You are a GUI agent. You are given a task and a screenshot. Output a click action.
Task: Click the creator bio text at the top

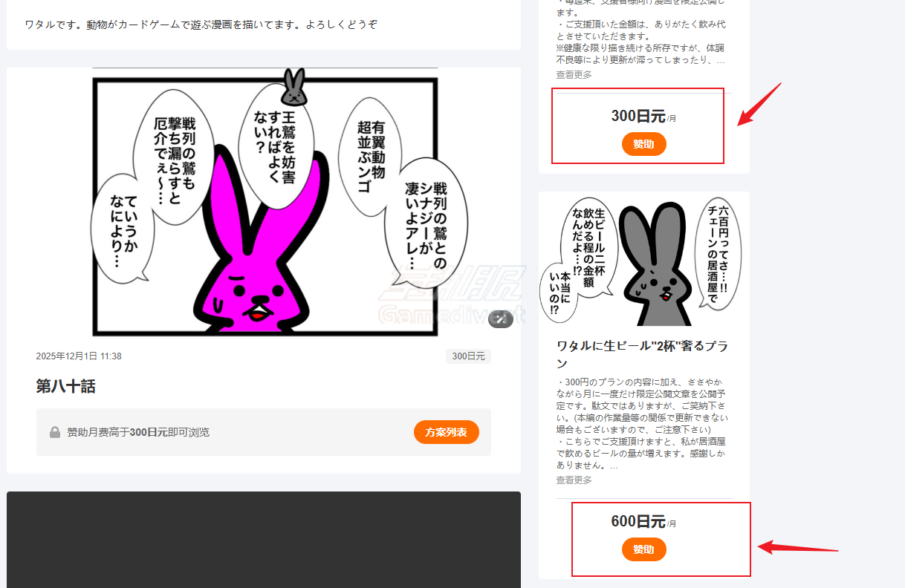point(199,23)
